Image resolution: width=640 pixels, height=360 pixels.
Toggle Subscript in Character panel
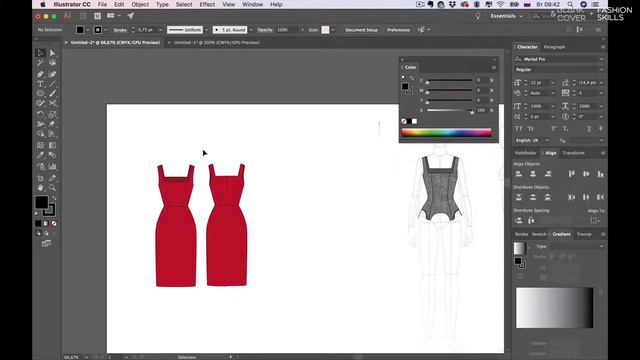point(565,129)
